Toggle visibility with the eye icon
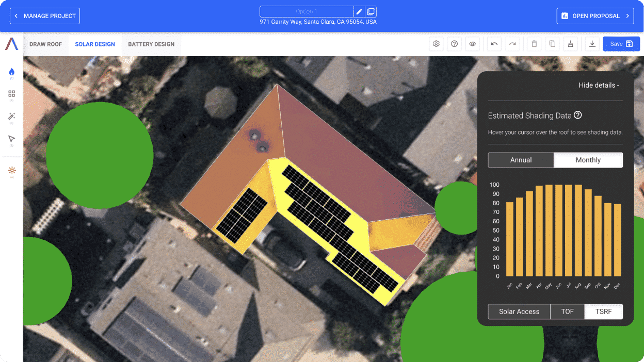The image size is (644, 362). click(x=472, y=44)
